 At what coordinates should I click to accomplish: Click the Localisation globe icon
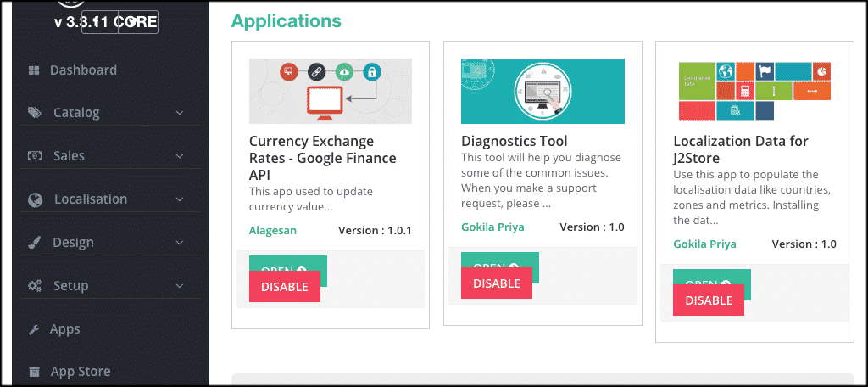click(x=35, y=199)
